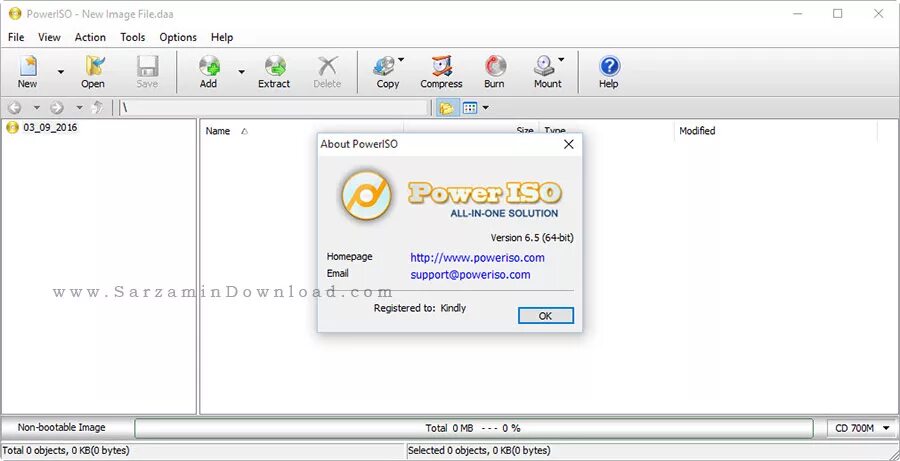Screen dimensions: 900x461
Task: Click the Help toolbar icon
Action: (608, 71)
